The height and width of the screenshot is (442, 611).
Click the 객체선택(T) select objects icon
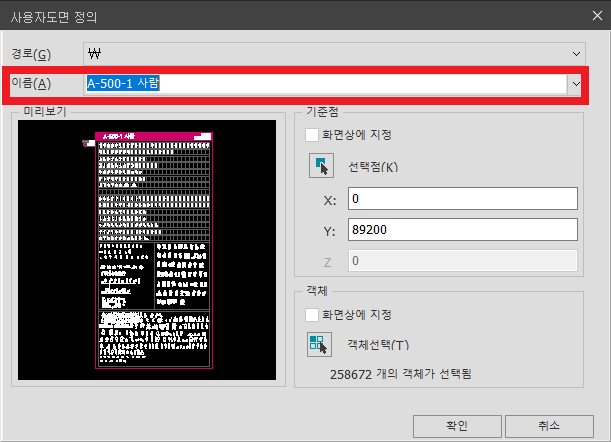pos(319,345)
